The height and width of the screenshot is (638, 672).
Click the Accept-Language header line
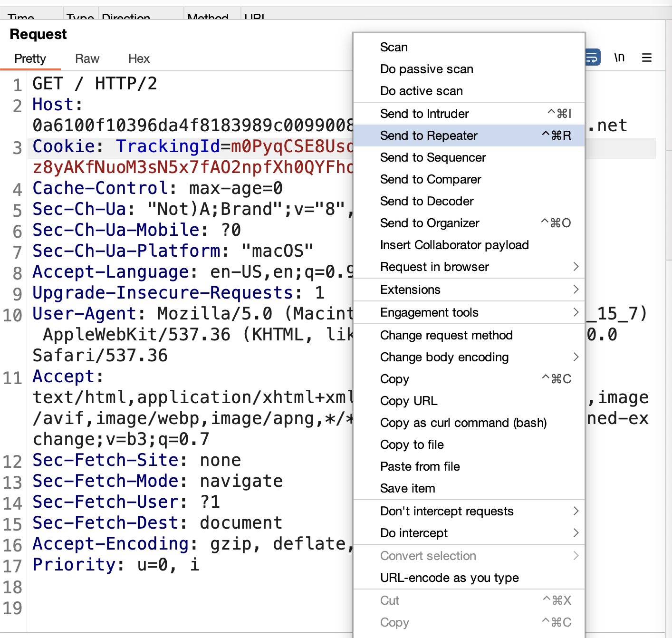(192, 272)
